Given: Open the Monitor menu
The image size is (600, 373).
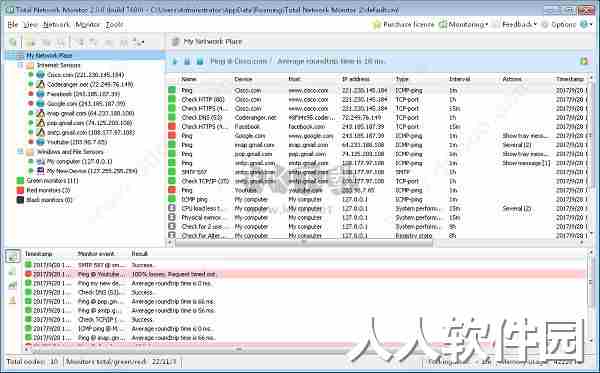Looking at the screenshot, I should (87, 25).
